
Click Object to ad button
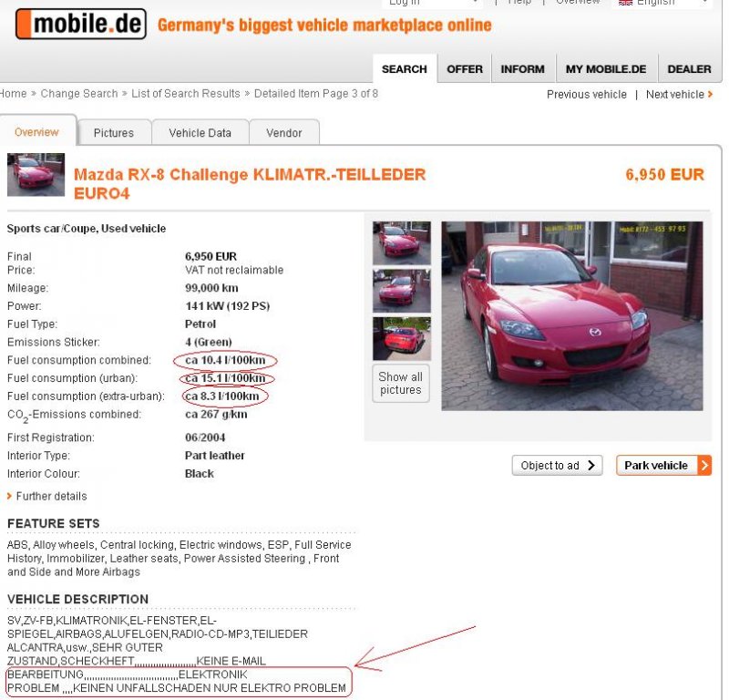point(557,465)
